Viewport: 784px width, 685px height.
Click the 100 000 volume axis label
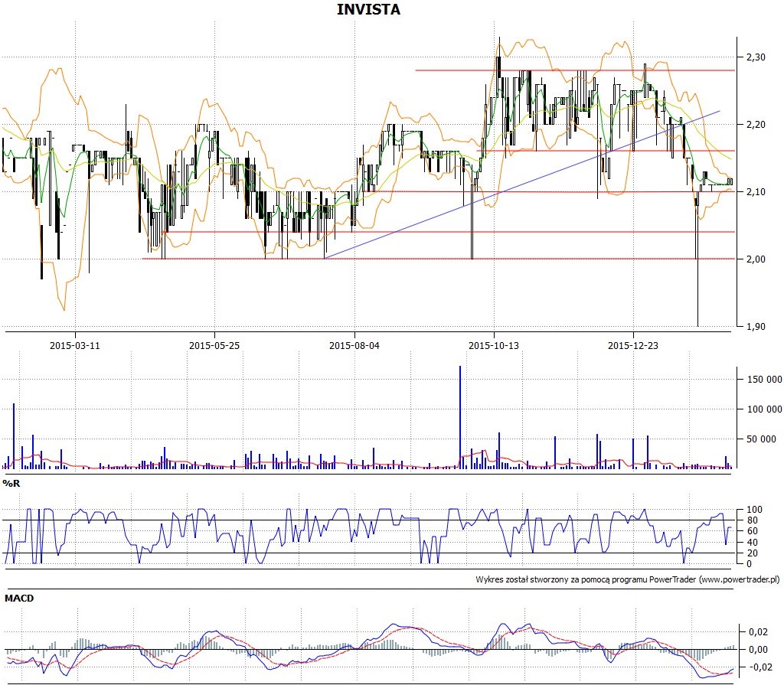(765, 409)
